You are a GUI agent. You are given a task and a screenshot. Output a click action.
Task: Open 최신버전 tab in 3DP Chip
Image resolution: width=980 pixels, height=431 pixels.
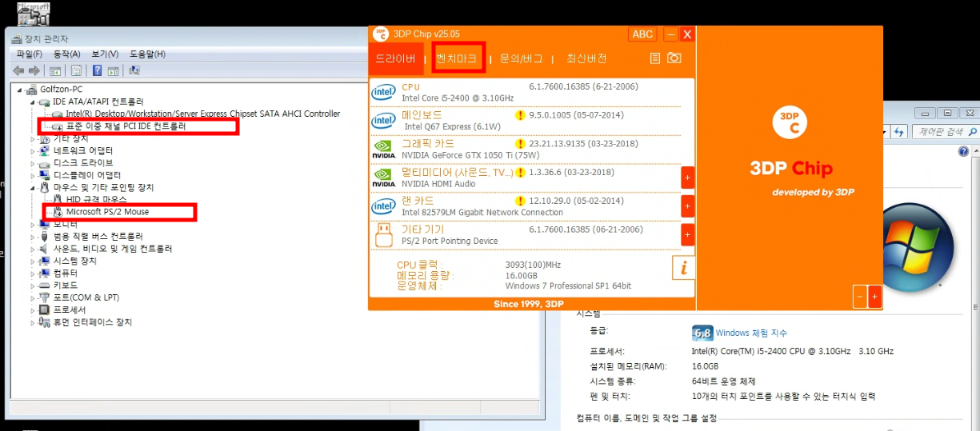pos(586,58)
